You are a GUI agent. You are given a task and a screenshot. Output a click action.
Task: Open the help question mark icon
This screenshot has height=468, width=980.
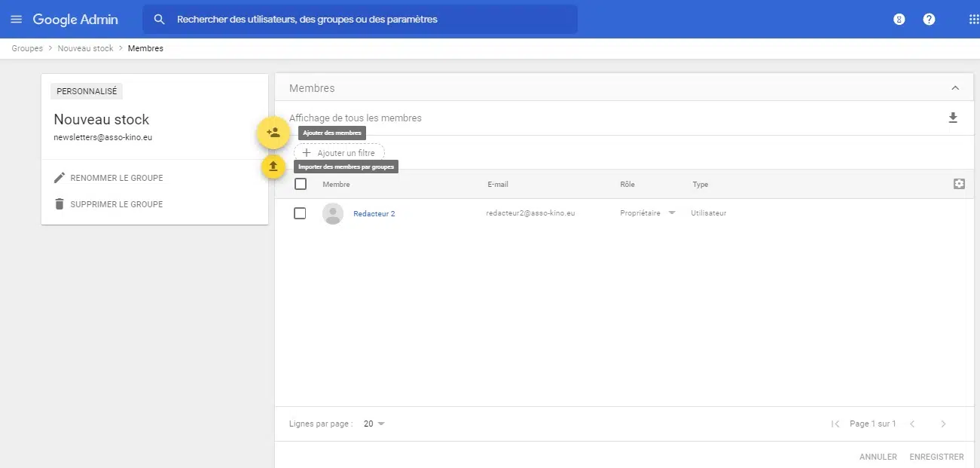point(929,20)
